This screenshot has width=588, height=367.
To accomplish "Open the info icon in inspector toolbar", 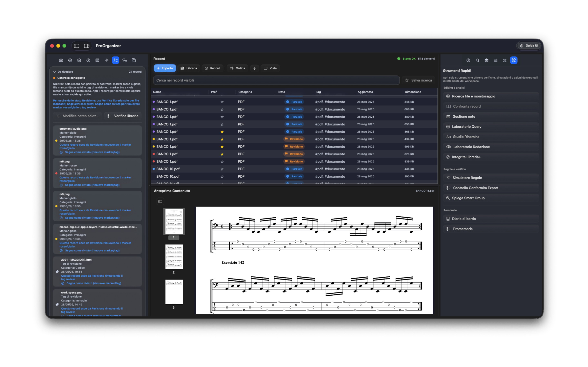I will click(x=468, y=60).
